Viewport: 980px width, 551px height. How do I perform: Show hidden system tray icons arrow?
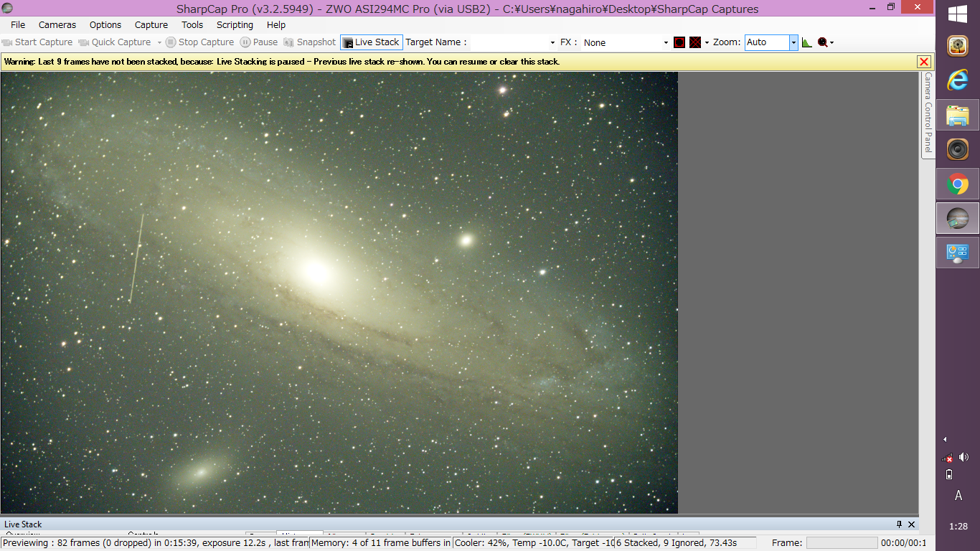[945, 439]
